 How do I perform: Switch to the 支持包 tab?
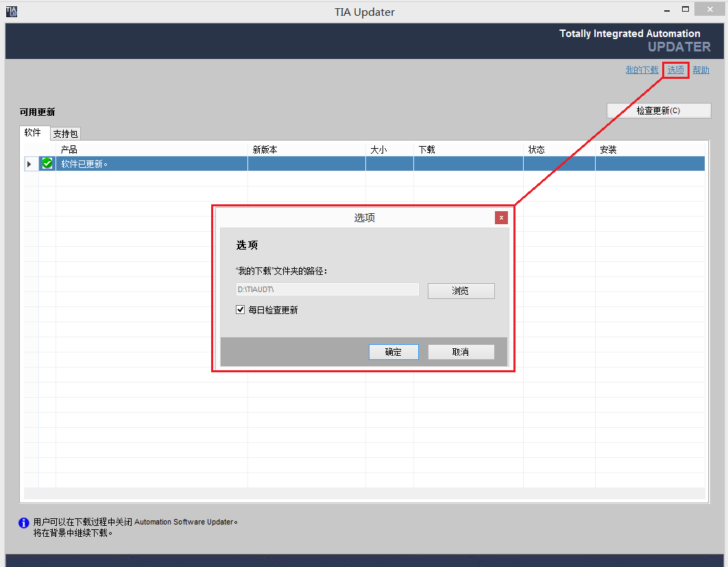click(65, 134)
